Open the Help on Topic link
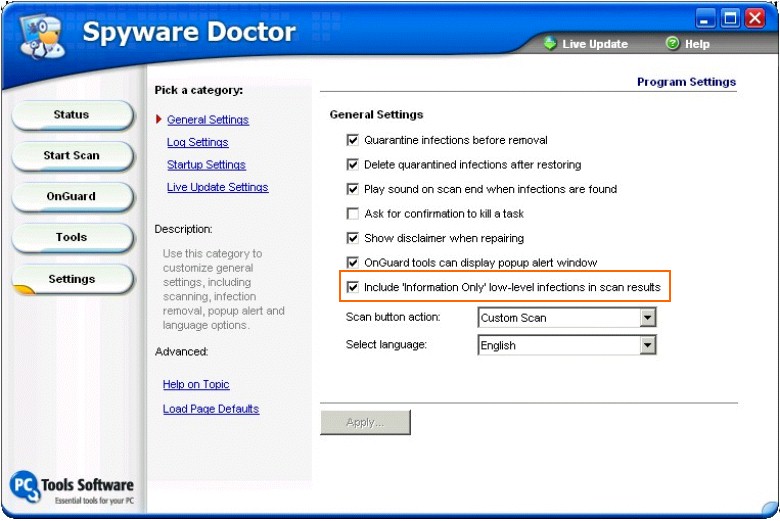 pos(196,384)
